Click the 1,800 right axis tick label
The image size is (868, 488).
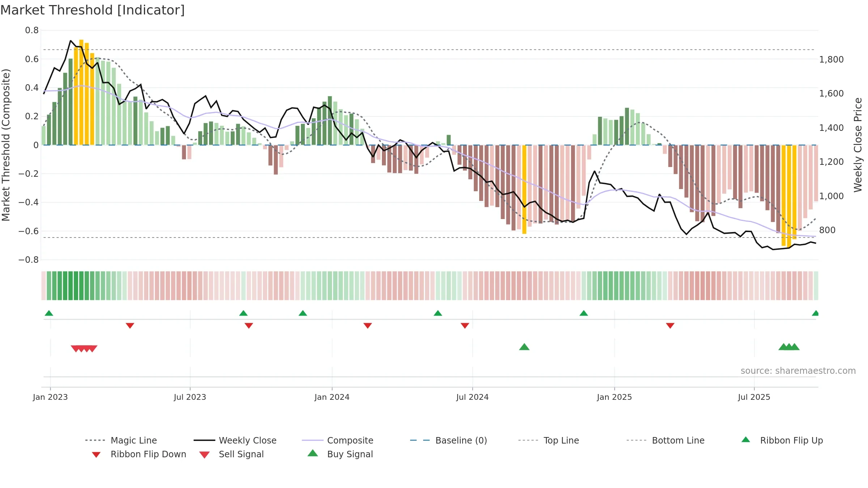tap(831, 60)
